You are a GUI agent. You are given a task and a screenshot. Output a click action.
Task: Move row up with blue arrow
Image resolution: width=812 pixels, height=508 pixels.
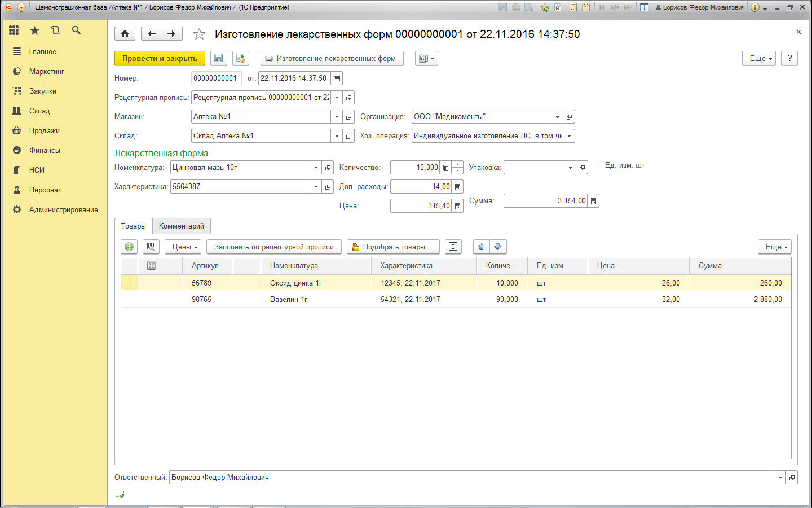tap(481, 247)
